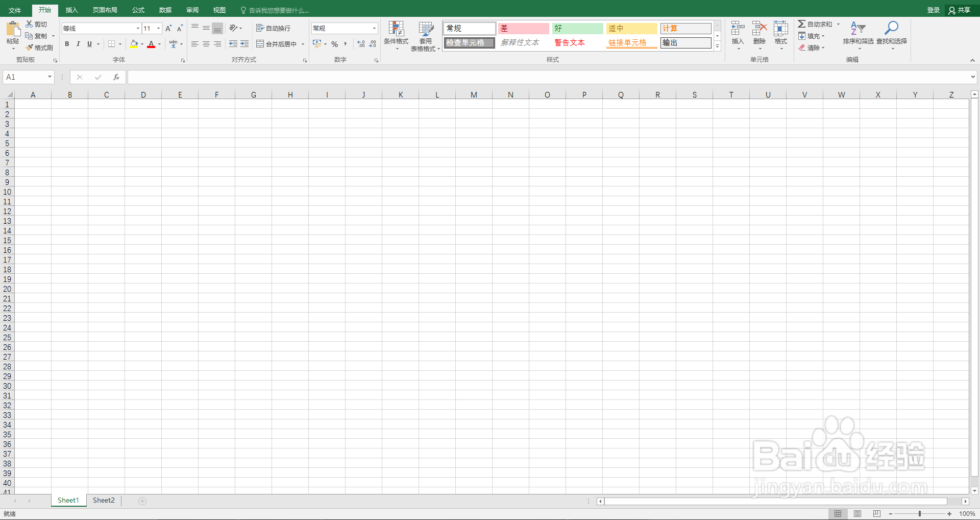The height and width of the screenshot is (520, 980).
Task: Switch to the Insert (插入) tab
Action: [71, 10]
